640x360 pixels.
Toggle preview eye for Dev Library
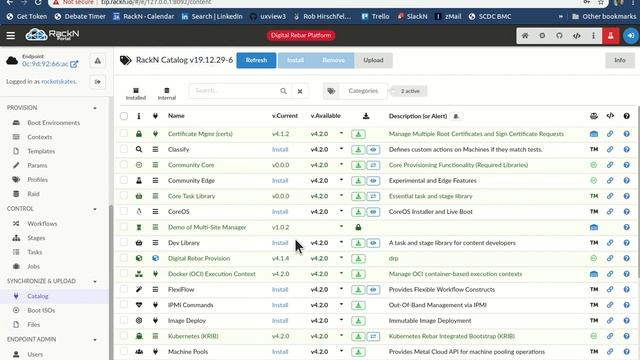[373, 243]
